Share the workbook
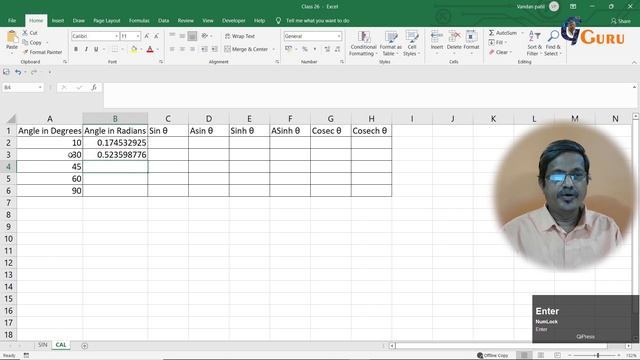This screenshot has width=640, height=360. coord(620,21)
